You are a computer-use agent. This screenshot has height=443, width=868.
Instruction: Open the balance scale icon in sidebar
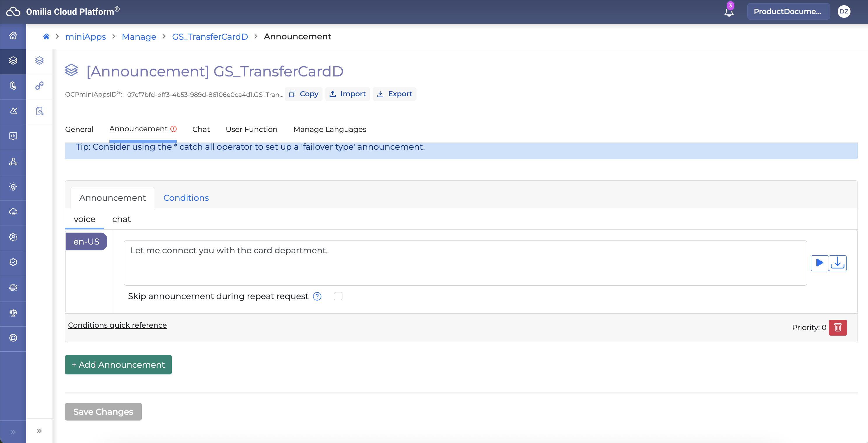tap(13, 313)
